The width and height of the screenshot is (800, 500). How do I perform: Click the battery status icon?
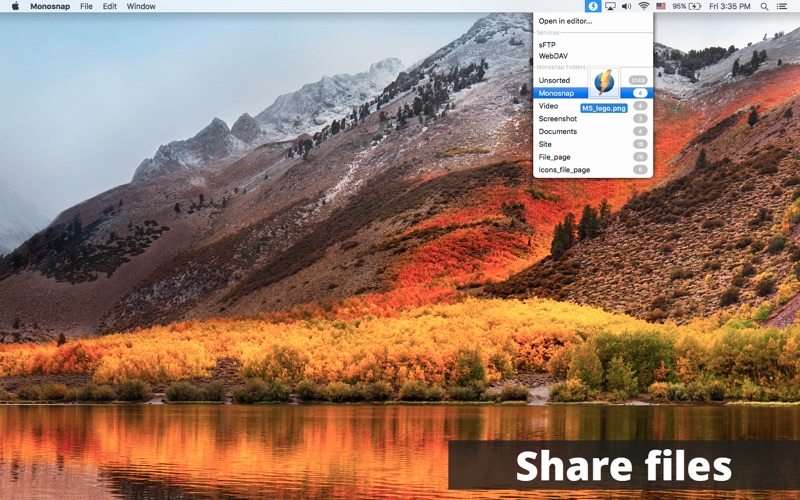point(696,6)
